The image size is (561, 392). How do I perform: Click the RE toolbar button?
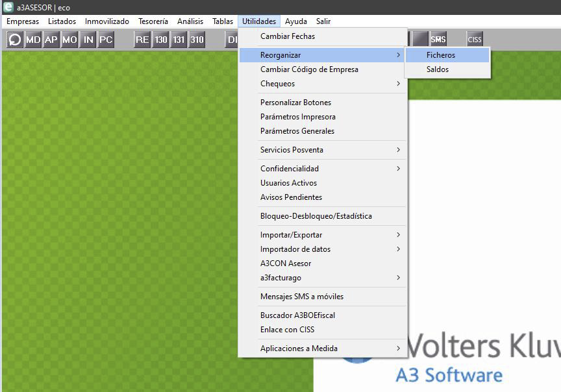tap(142, 40)
